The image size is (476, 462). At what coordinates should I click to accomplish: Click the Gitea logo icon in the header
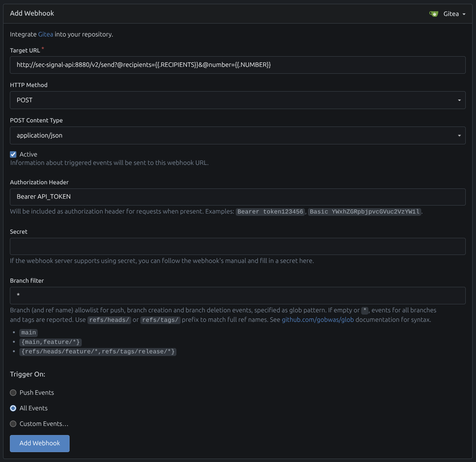pyautogui.click(x=434, y=13)
